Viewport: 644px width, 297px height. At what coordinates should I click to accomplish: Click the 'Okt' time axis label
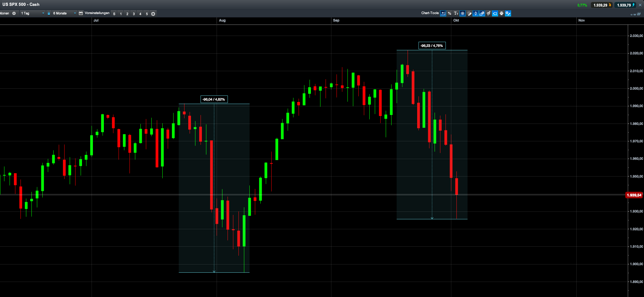pos(456,21)
